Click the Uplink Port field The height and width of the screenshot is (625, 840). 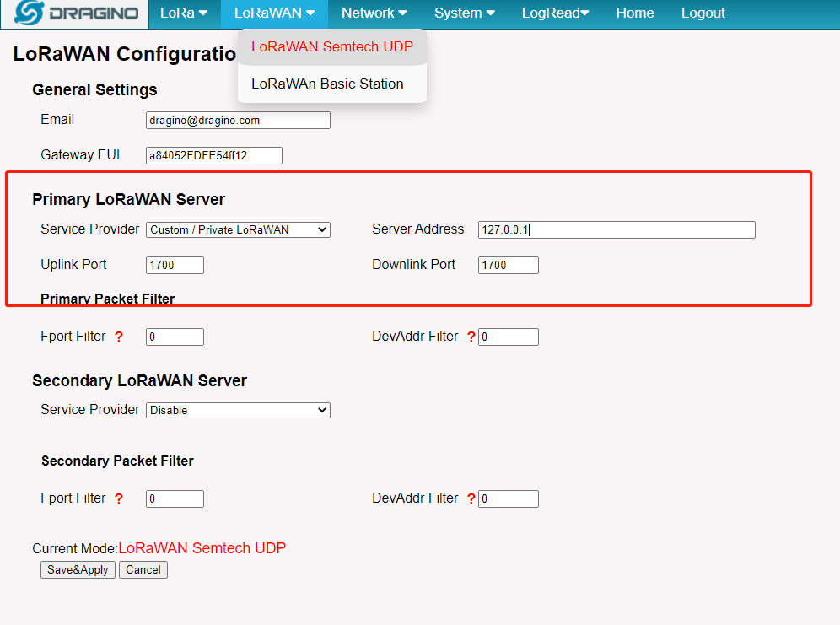click(175, 265)
